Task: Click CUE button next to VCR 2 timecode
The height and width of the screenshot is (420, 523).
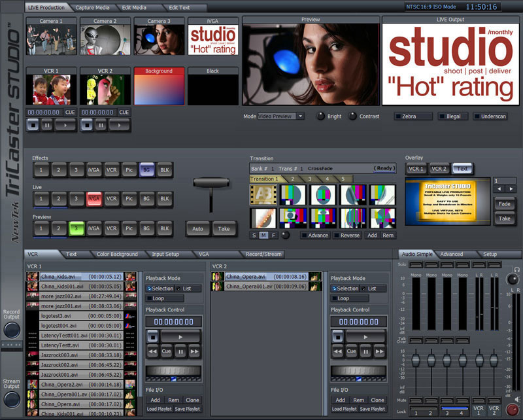Action: pos(124,112)
